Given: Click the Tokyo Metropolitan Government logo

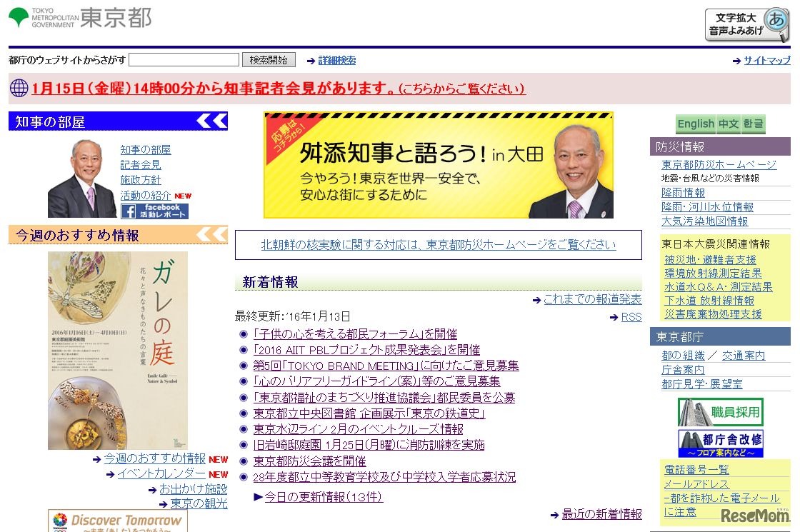Looking at the screenshot, I should point(80,18).
